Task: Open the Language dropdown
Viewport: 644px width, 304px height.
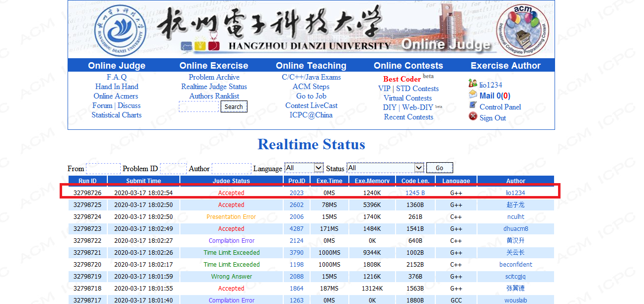Action: [x=304, y=168]
